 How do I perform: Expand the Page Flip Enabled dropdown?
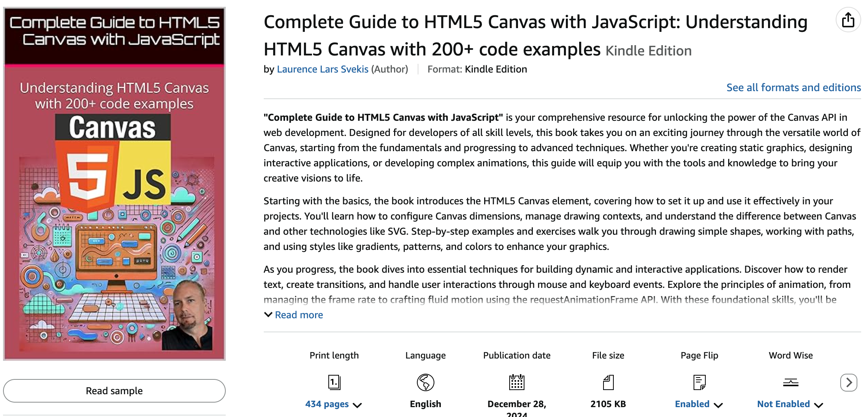[699, 404]
